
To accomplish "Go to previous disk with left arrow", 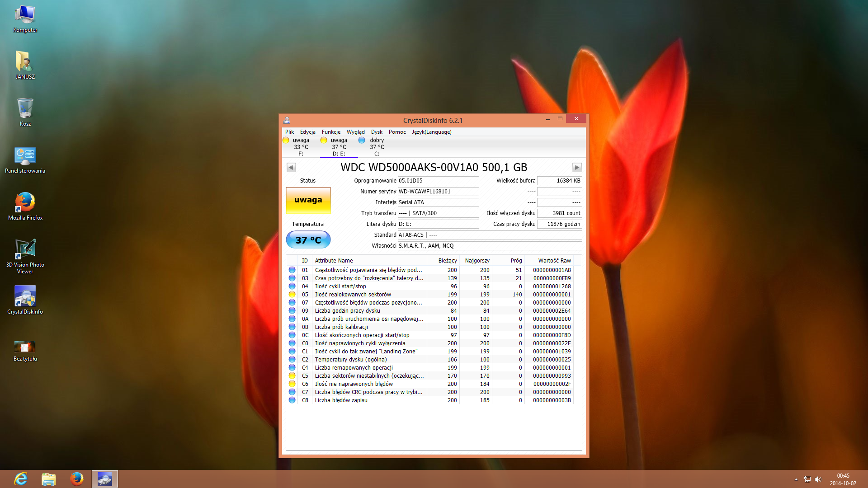I will click(291, 168).
